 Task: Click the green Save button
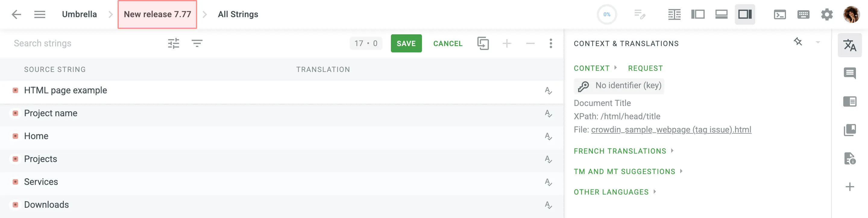pyautogui.click(x=406, y=43)
